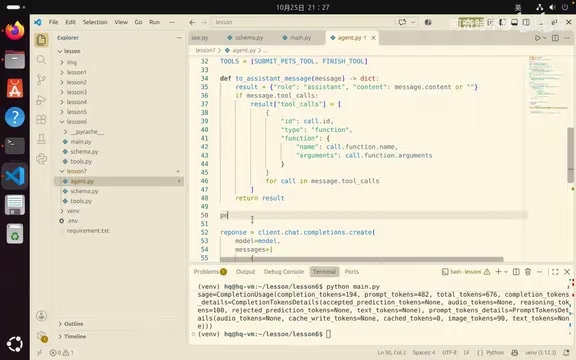Open the File menu
Viewport: 576px width, 360px height.
(54, 22)
